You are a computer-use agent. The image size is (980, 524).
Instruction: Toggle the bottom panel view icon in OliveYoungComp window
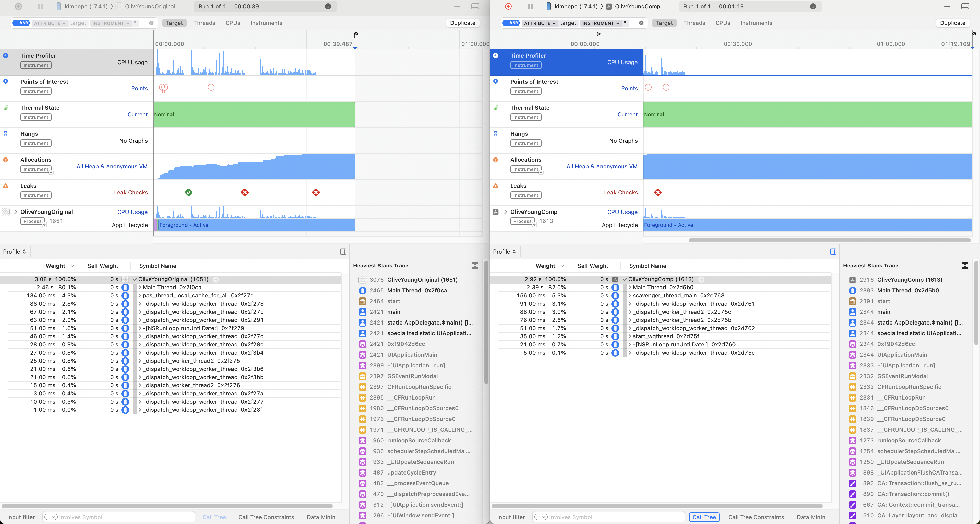point(965,6)
